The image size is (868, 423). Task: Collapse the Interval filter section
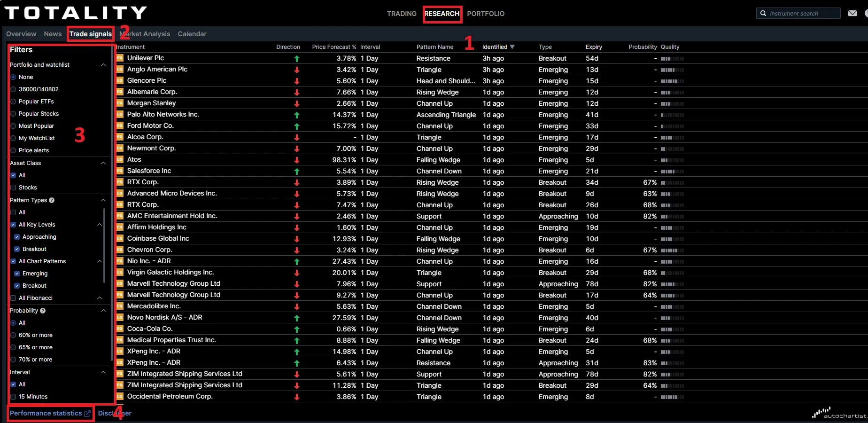point(103,372)
